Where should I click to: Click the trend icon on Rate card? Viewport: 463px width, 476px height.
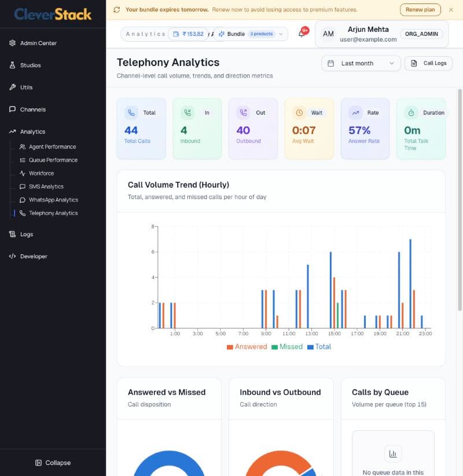[x=355, y=112]
